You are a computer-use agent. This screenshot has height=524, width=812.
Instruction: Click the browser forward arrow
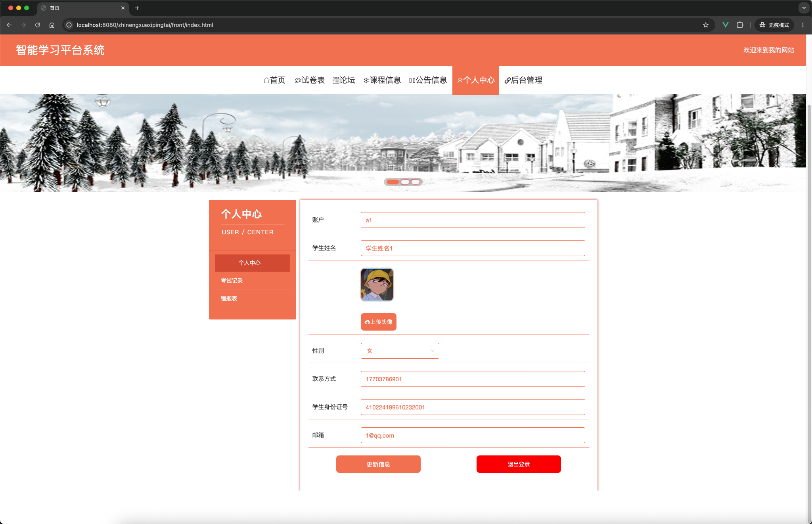point(23,25)
